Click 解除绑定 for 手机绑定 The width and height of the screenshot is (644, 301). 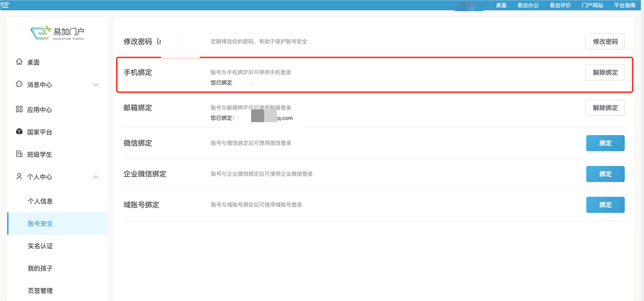click(605, 72)
